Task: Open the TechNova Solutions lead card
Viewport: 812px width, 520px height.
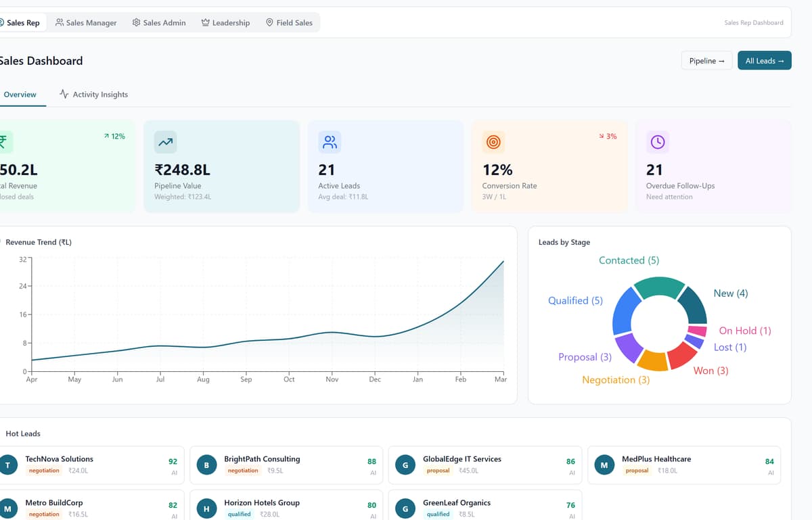Action: [91, 465]
